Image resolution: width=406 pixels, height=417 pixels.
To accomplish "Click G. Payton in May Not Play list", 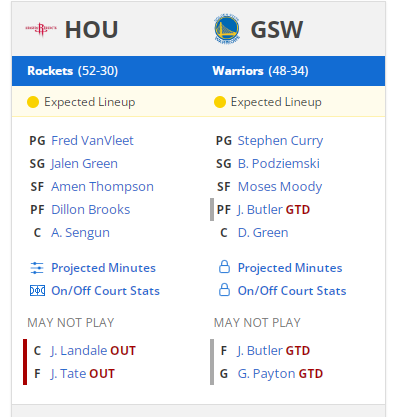I will click(267, 374).
